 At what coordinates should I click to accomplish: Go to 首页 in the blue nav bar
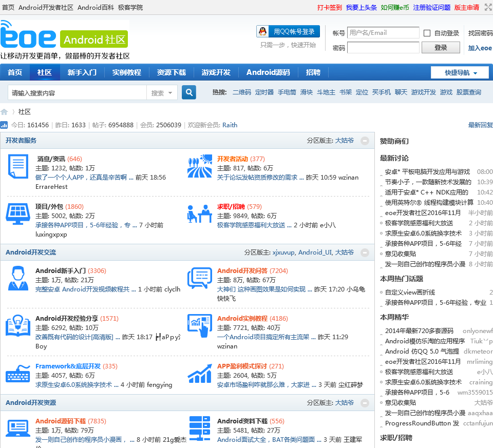tap(15, 72)
